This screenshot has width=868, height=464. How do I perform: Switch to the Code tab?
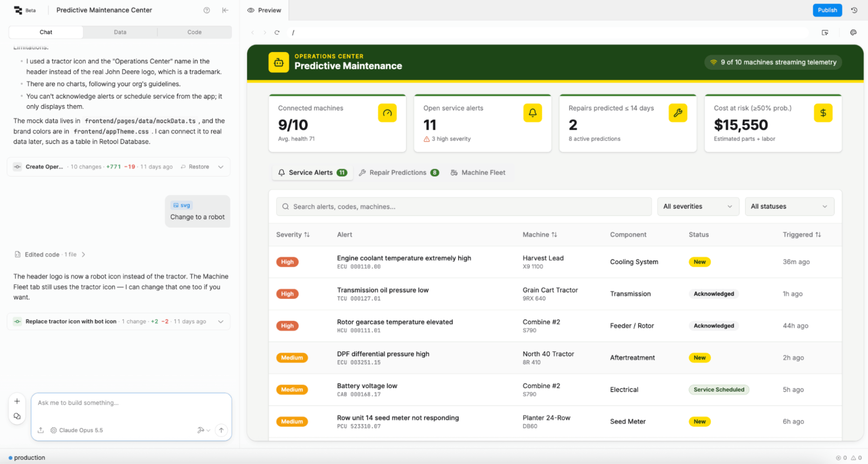pos(194,32)
